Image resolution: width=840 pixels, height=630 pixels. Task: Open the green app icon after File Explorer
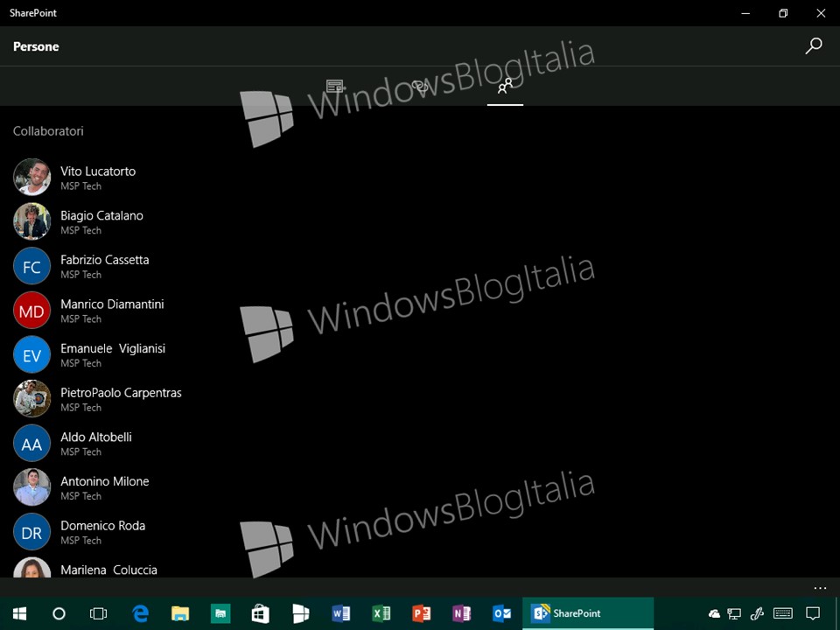click(x=220, y=613)
